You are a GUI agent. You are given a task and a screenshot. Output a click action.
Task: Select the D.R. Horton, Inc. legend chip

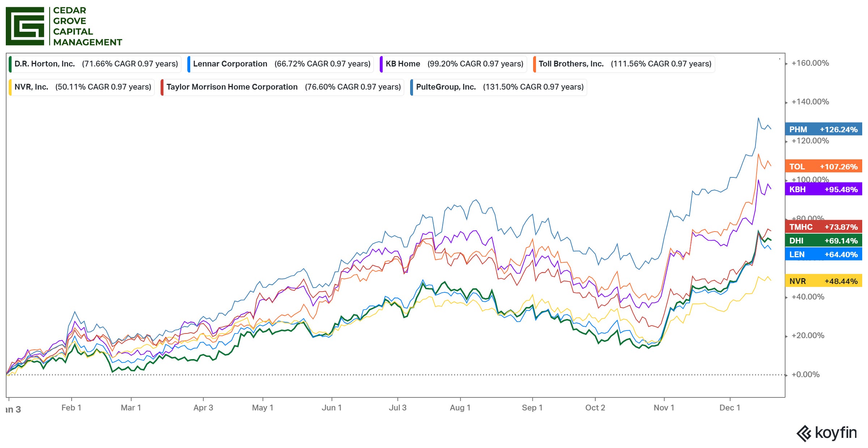tap(95, 64)
